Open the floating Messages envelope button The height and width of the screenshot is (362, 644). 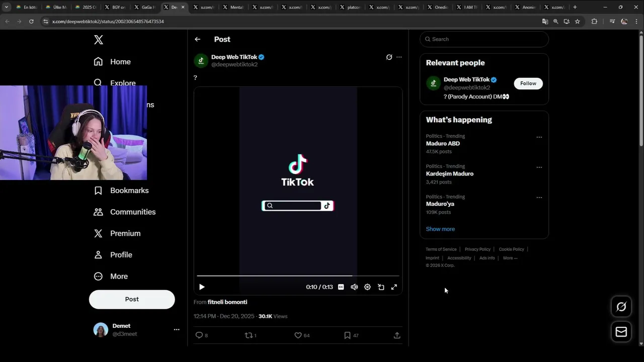[621, 332]
